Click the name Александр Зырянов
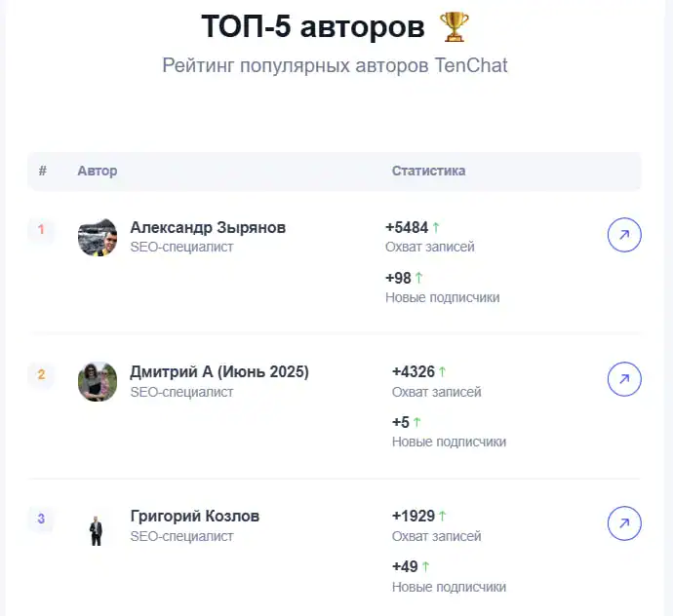Image resolution: width=673 pixels, height=616 pixels. click(208, 227)
